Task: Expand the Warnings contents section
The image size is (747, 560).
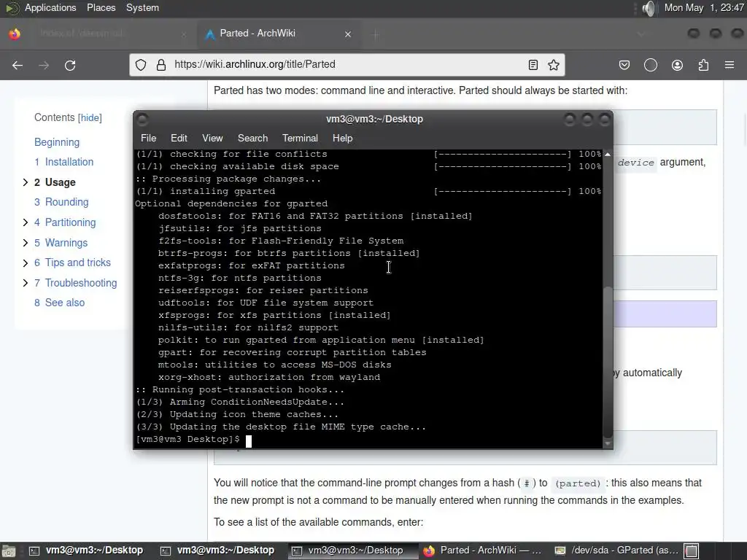Action: click(26, 243)
